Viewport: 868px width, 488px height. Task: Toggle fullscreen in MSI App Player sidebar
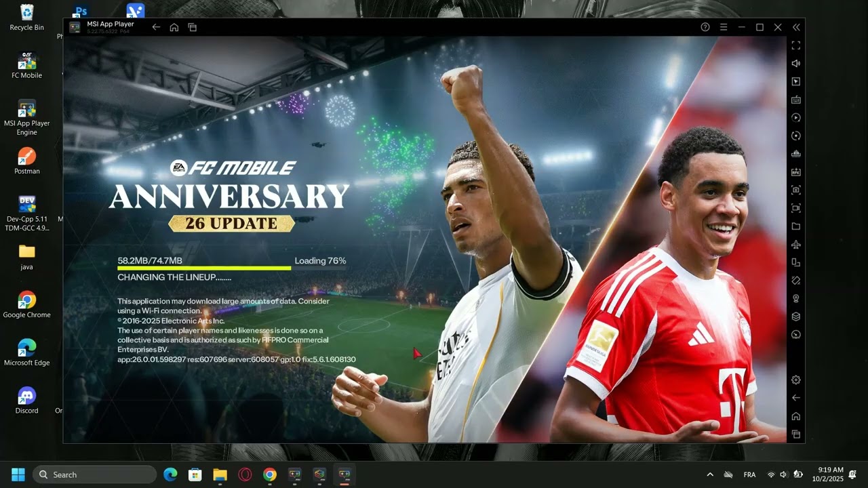pos(796,45)
